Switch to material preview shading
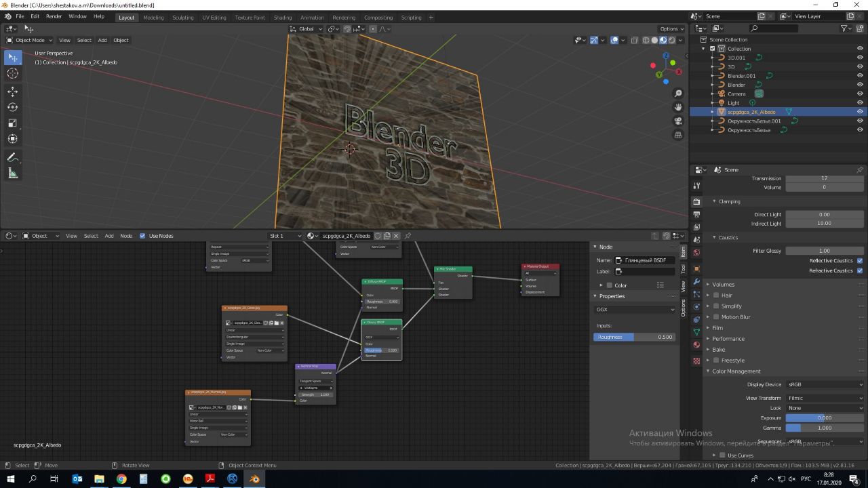The image size is (868, 488). point(663,40)
